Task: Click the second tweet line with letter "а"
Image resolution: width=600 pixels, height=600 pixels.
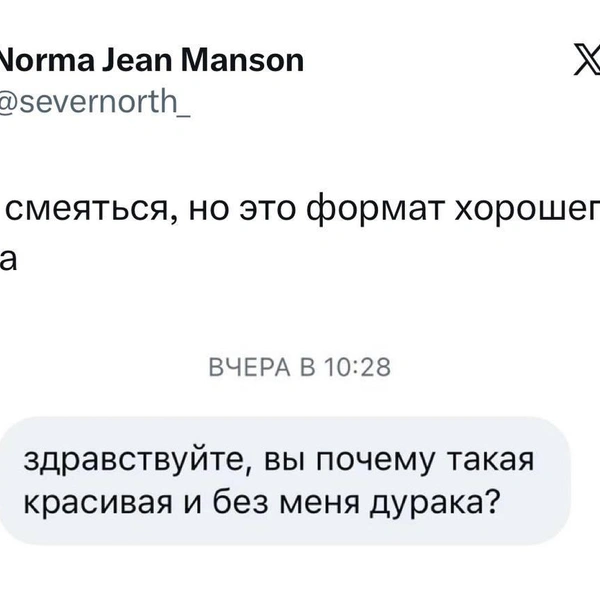Action: click(9, 258)
